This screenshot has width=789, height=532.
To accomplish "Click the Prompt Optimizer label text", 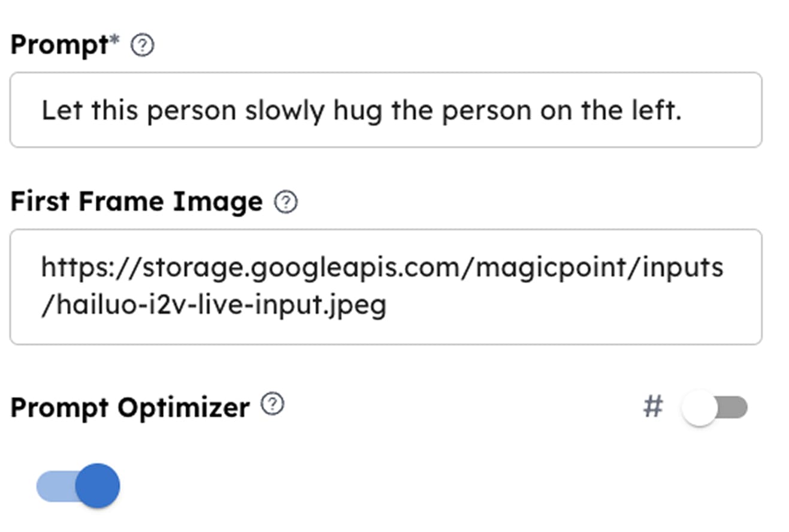I will (130, 408).
